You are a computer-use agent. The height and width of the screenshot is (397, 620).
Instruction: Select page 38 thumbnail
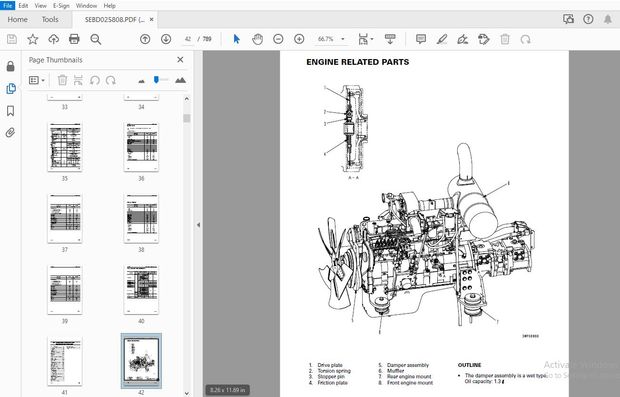(141, 218)
